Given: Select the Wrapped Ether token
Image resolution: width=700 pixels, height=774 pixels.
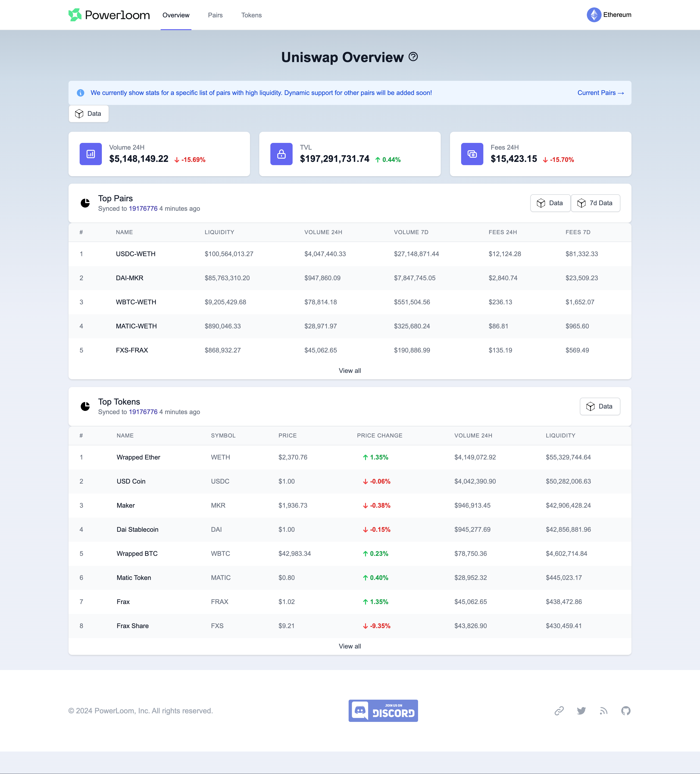Looking at the screenshot, I should (x=138, y=457).
